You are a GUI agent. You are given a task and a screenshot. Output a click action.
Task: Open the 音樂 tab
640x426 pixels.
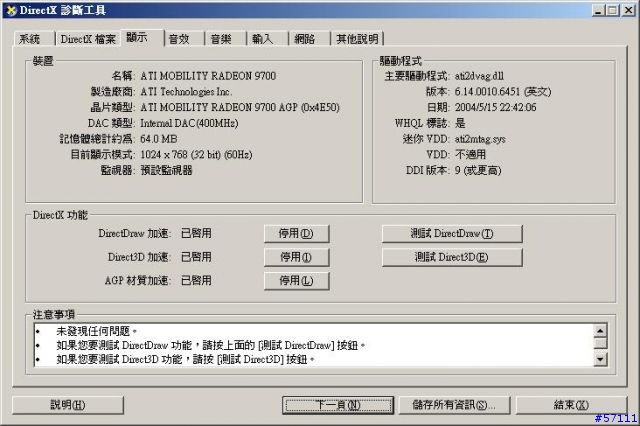click(x=225, y=39)
